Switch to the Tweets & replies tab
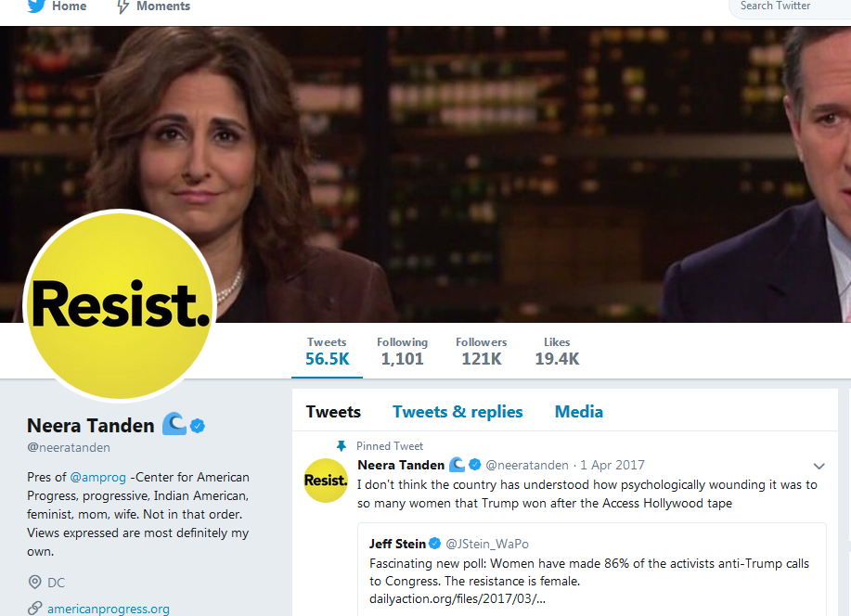 458,411
